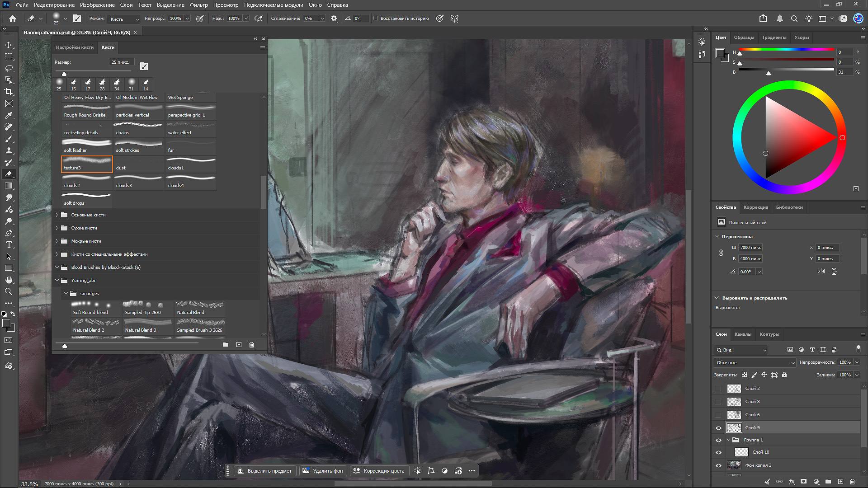The image size is (868, 488).
Task: Click the Выделить предмет button
Action: pos(265,471)
